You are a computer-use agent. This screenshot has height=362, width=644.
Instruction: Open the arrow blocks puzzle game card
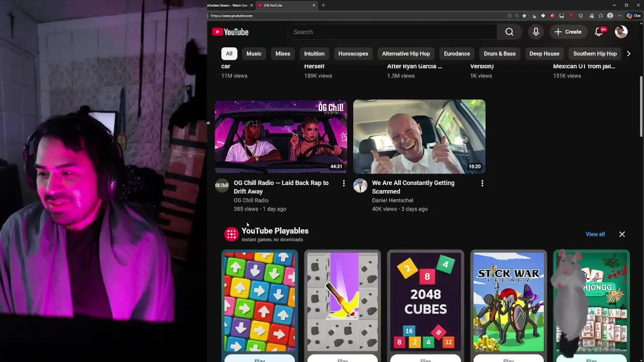[x=260, y=302]
